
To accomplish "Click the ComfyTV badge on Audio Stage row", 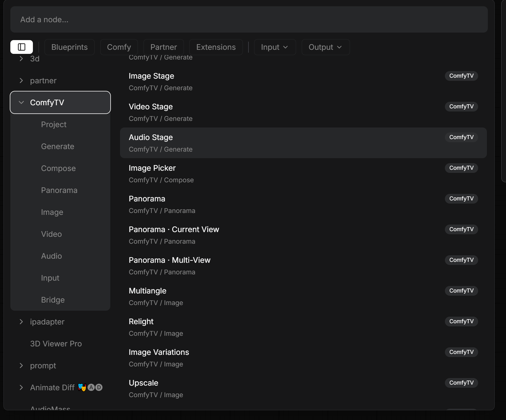I will tap(461, 137).
